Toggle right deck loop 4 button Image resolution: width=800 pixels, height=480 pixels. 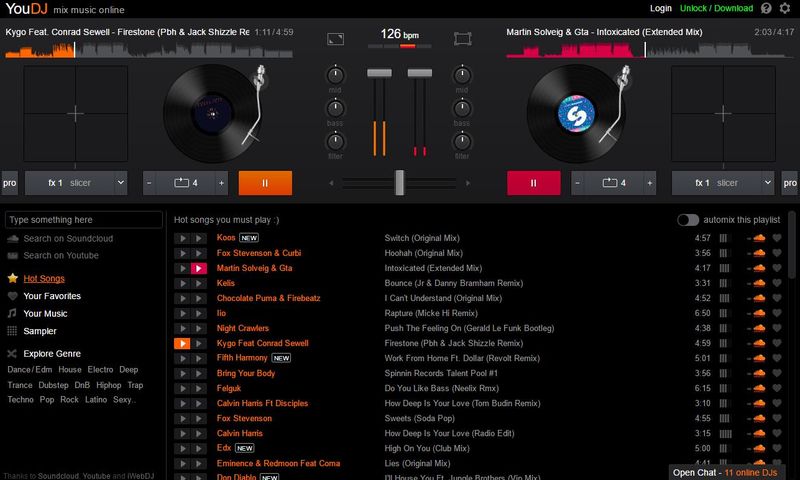tap(614, 183)
